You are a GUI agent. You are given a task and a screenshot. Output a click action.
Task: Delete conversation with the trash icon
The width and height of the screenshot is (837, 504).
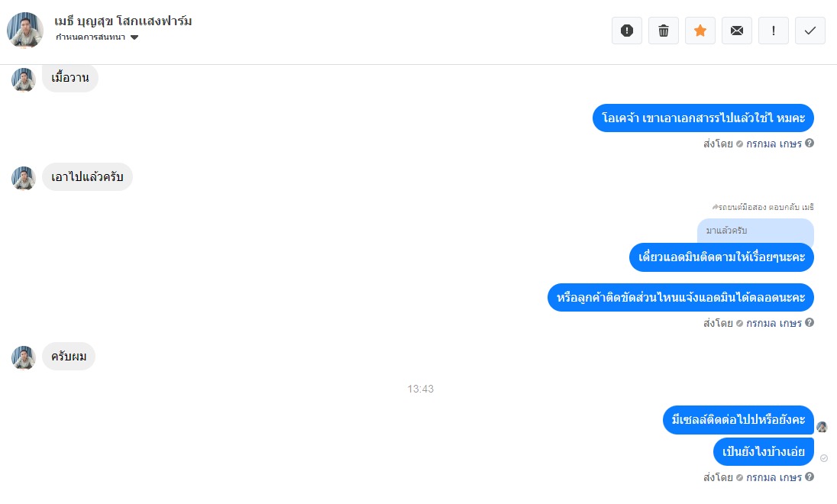664,31
